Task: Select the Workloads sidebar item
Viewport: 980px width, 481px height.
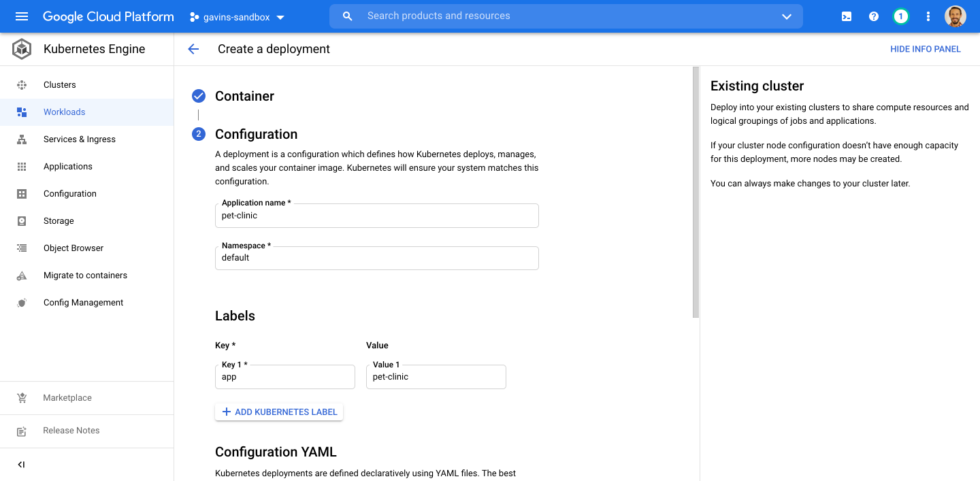Action: coord(64,112)
